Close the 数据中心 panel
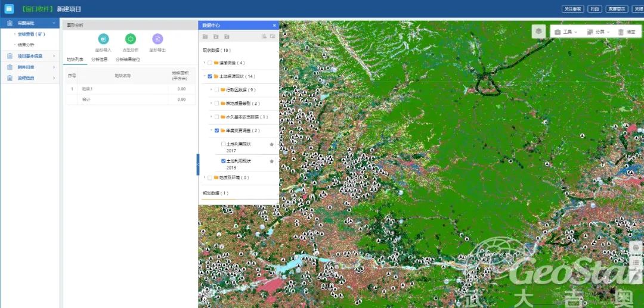This screenshot has width=644, height=308. click(x=274, y=26)
